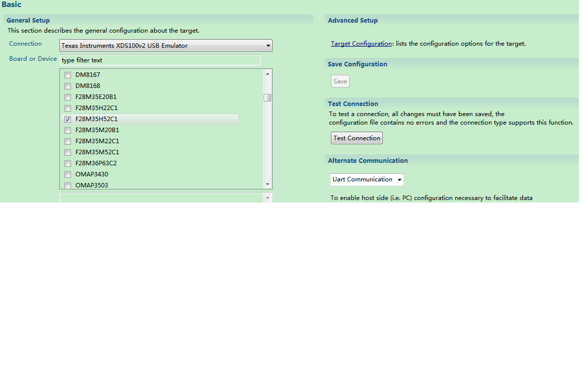This screenshot has height=392, width=588.
Task: Enable the F28M35M52C1 checkbox
Action: click(x=67, y=152)
